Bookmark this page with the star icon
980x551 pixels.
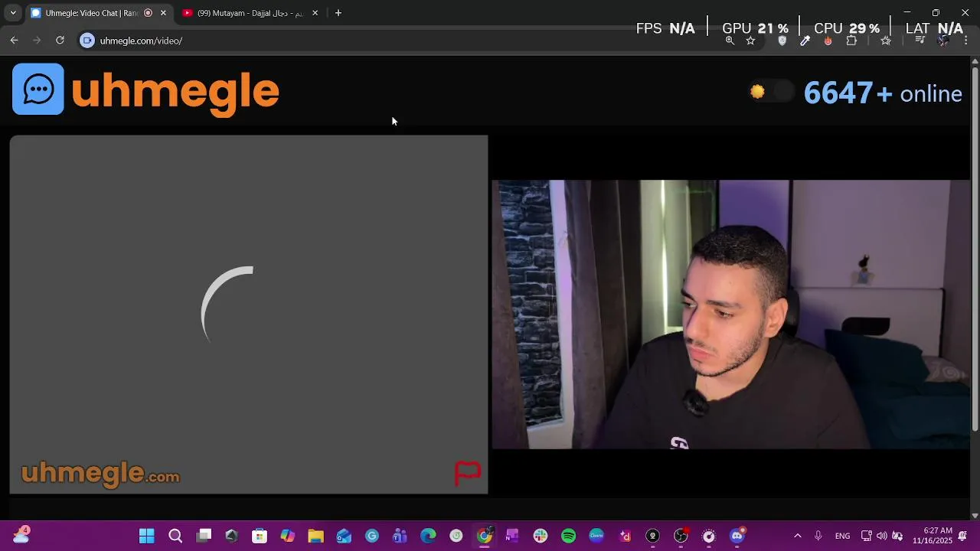(x=750, y=41)
